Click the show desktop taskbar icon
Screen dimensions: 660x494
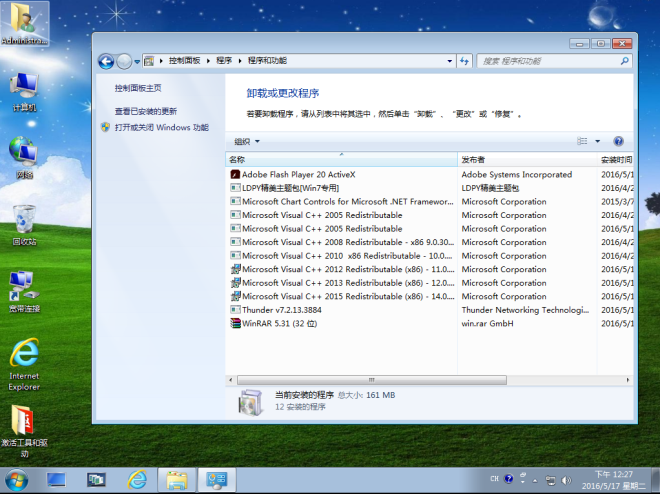point(56,480)
